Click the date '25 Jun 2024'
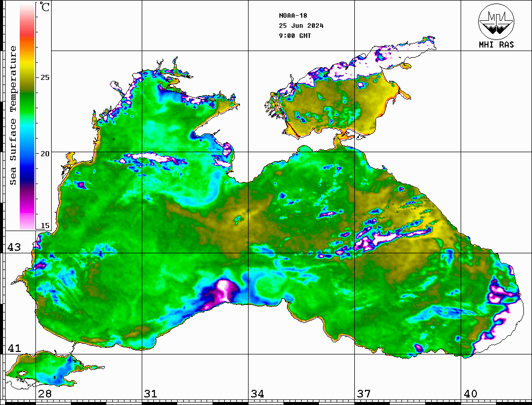 coord(301,26)
